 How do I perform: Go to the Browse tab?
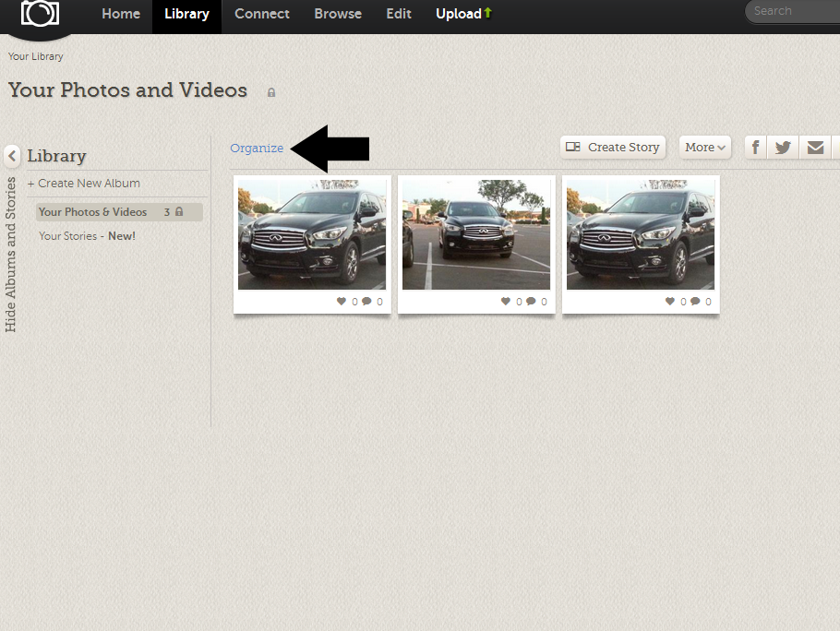click(x=338, y=14)
